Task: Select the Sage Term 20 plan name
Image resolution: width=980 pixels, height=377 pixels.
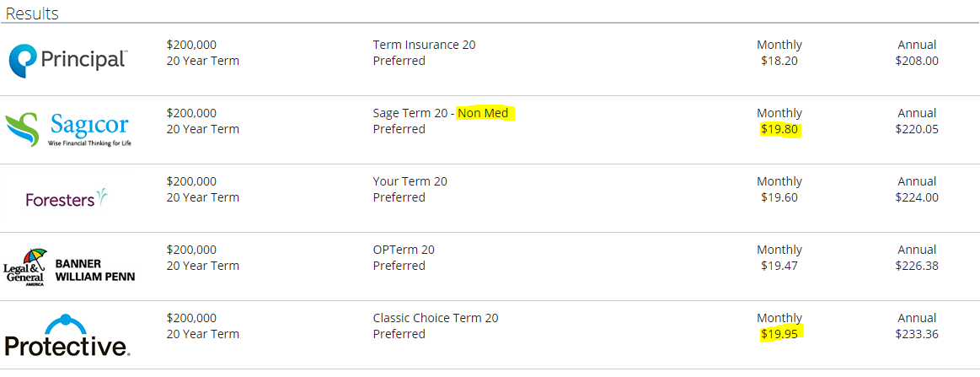Action: pyautogui.click(x=411, y=114)
